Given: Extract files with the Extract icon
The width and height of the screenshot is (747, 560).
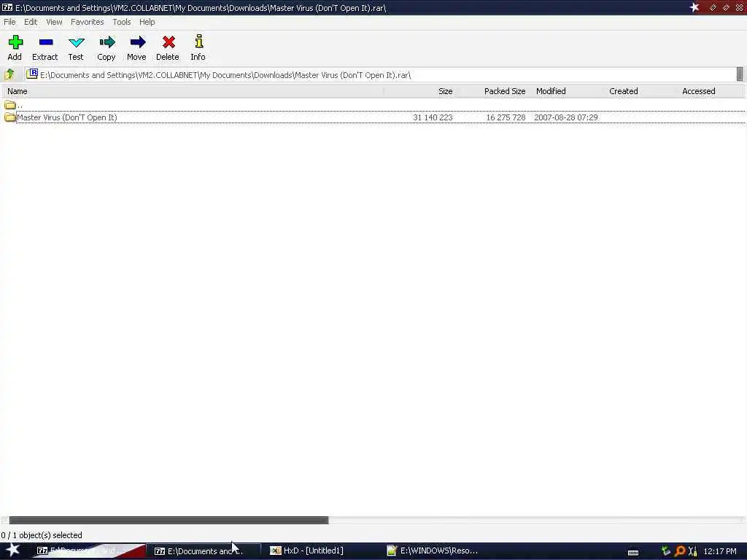Looking at the screenshot, I should tap(46, 43).
